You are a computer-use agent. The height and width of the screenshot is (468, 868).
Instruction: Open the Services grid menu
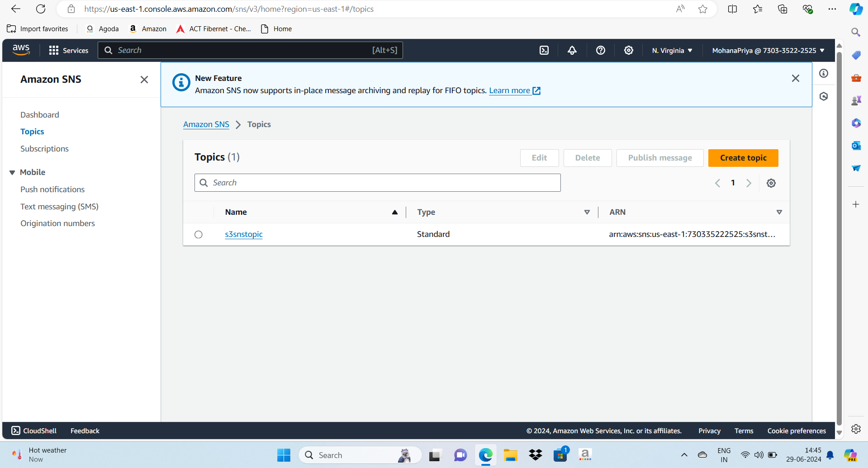[x=69, y=50]
